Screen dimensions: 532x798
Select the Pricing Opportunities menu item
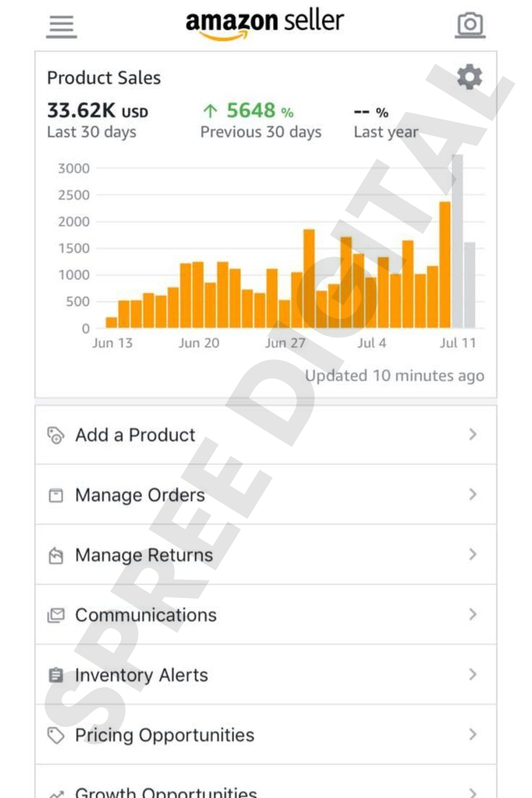[266, 735]
